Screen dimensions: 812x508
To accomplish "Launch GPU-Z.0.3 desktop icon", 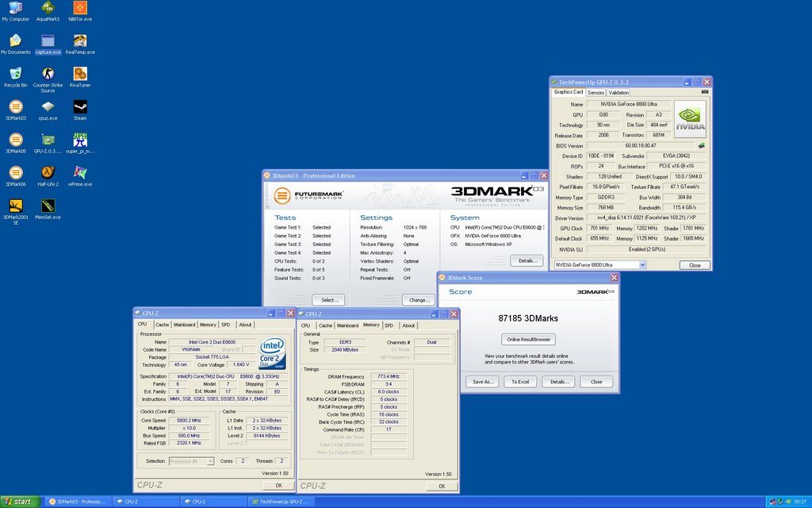I will click(x=48, y=144).
